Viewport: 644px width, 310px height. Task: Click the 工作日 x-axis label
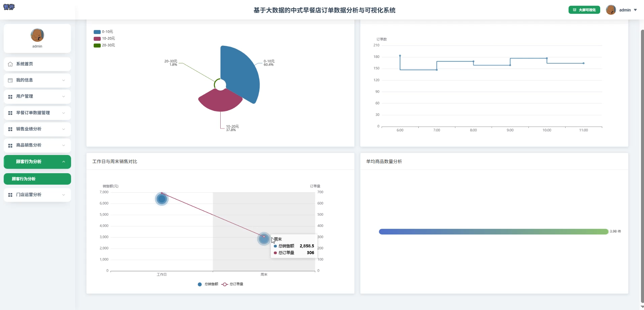pyautogui.click(x=162, y=275)
